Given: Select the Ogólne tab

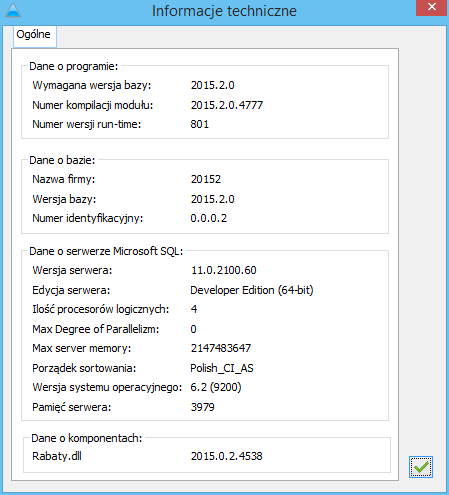Looking at the screenshot, I should click(34, 35).
